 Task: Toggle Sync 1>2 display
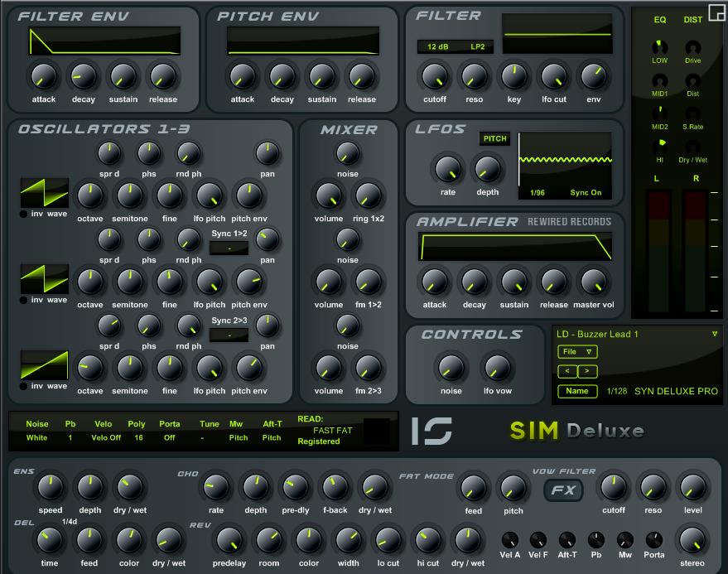point(229,248)
